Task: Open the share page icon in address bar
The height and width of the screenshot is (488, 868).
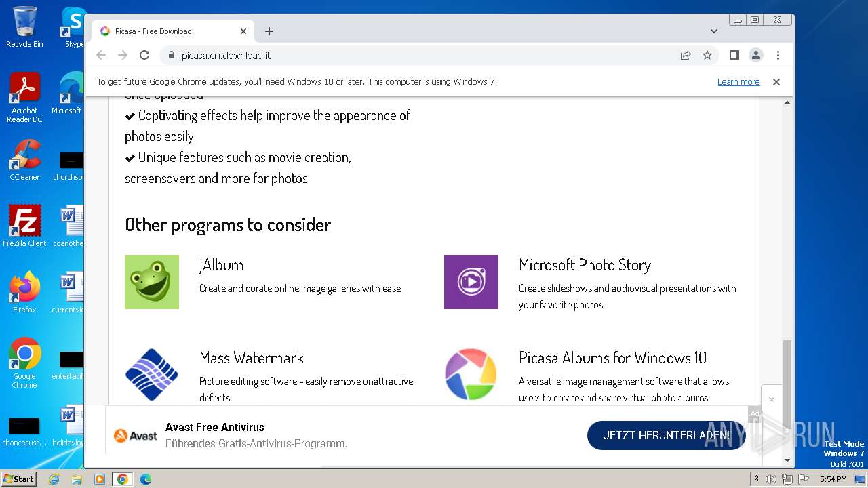Action: point(686,55)
